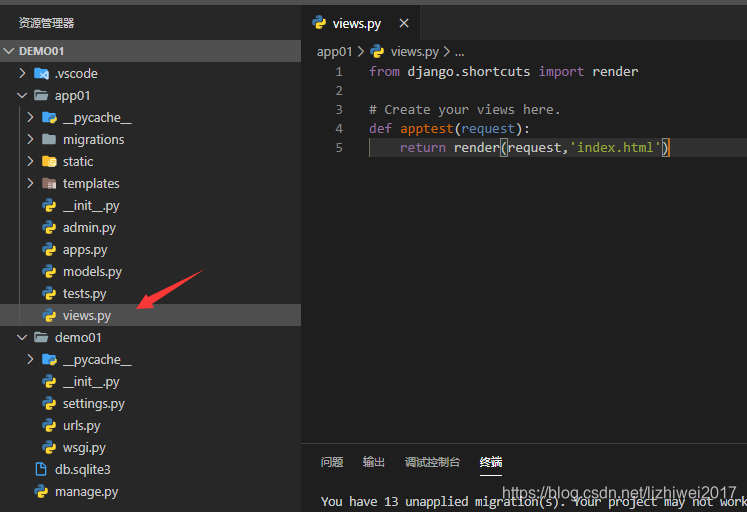Click Python icon beside manage.py
Screen dimensions: 747x512
41,491
